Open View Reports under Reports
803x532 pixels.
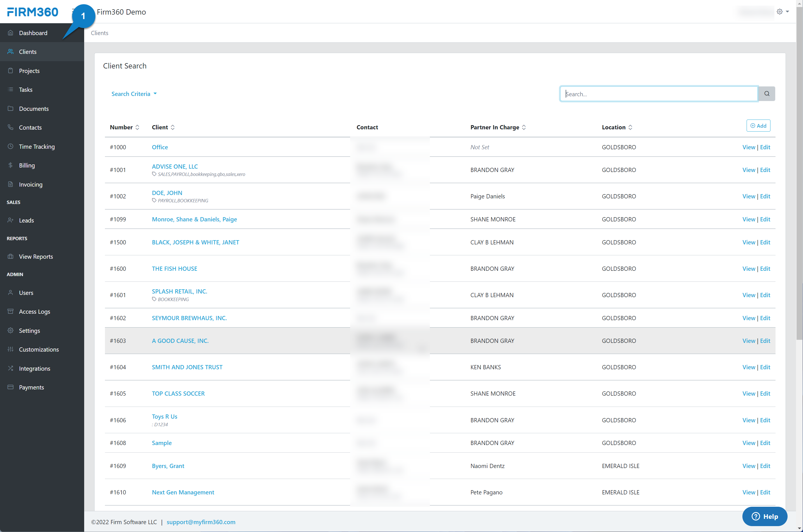click(x=36, y=256)
